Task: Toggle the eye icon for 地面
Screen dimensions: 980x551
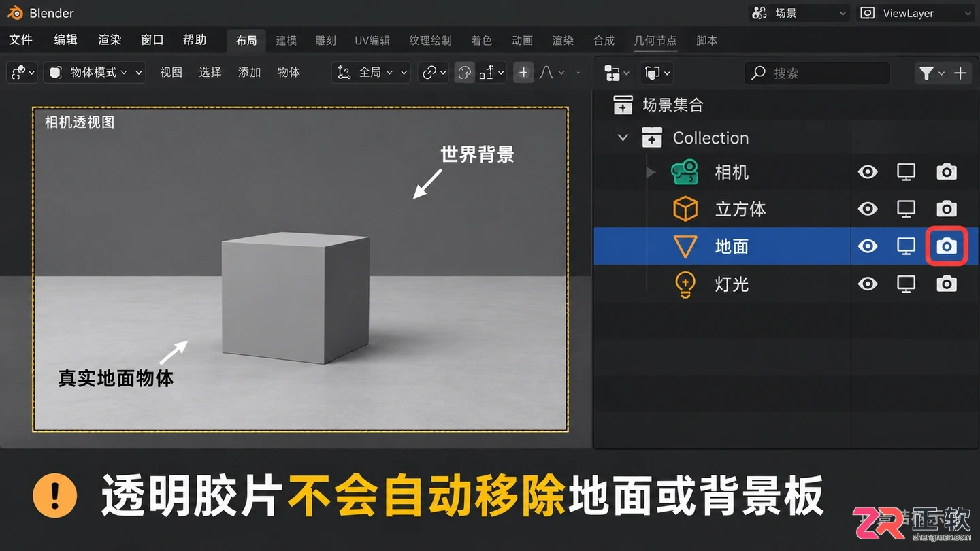Action: 867,246
